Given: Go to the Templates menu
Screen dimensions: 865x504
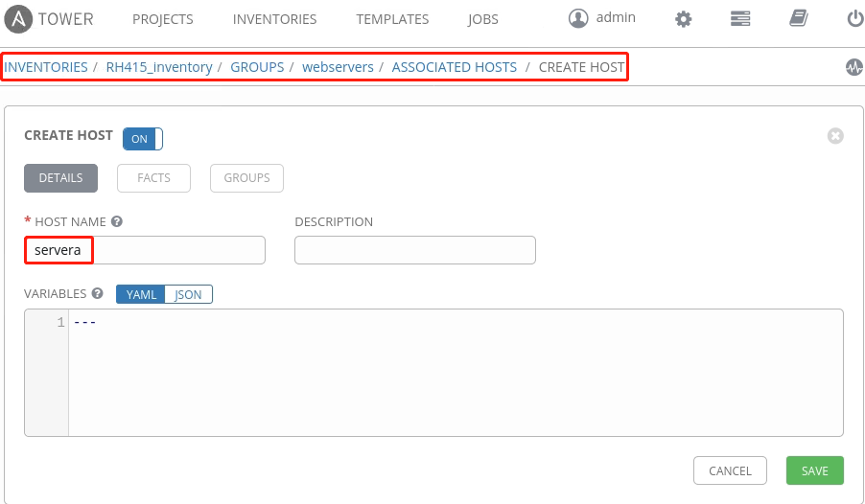Looking at the screenshot, I should click(392, 19).
